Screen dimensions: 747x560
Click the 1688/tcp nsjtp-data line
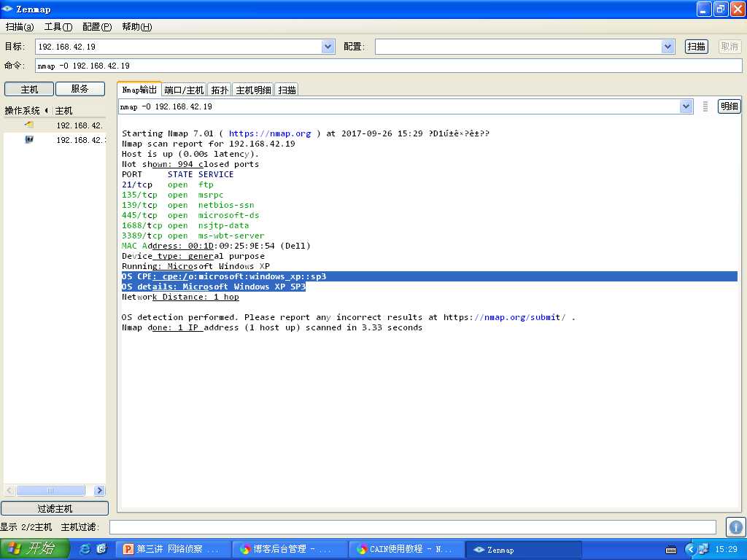click(185, 226)
